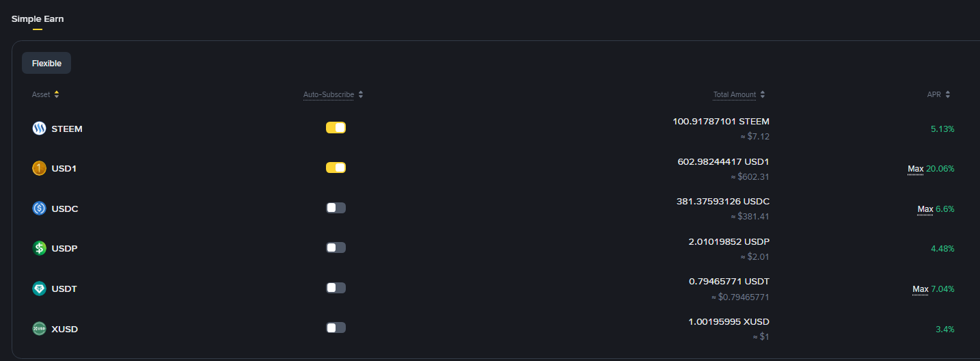Disable auto-subscribe for STEEM
The width and height of the screenshot is (980, 361).
click(x=336, y=128)
